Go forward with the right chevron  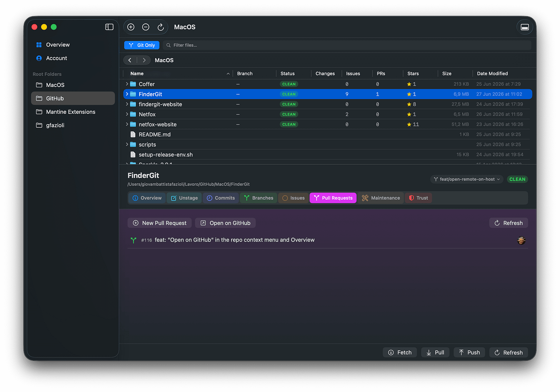pyautogui.click(x=144, y=60)
